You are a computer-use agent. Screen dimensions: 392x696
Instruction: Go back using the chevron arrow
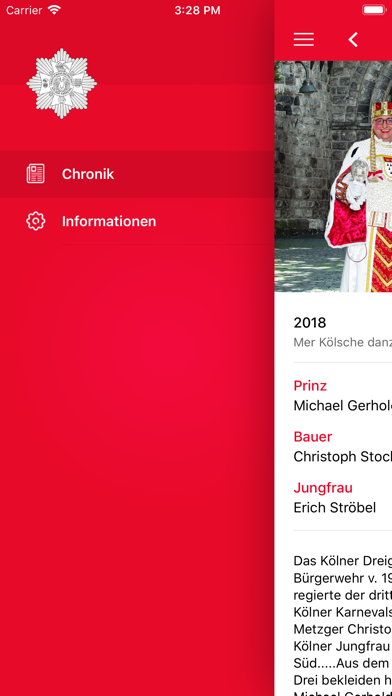click(x=353, y=40)
